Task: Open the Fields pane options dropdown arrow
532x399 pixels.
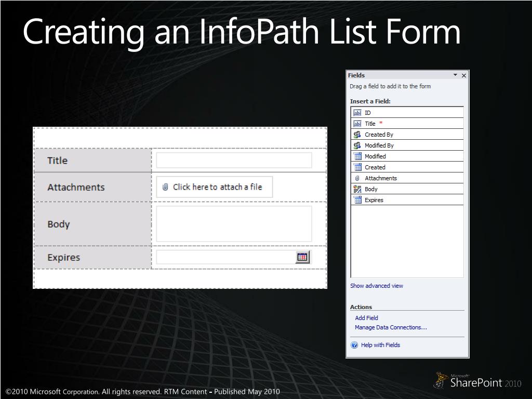Action: point(455,75)
